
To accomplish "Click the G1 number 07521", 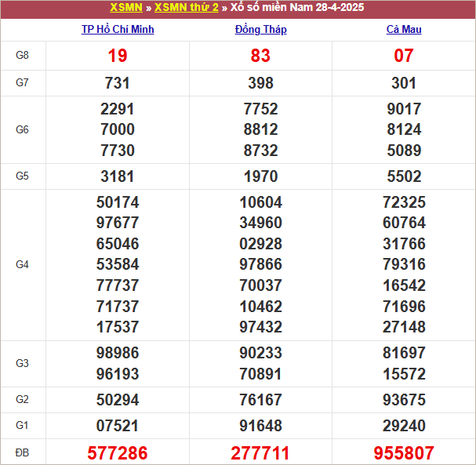I will click(118, 426).
